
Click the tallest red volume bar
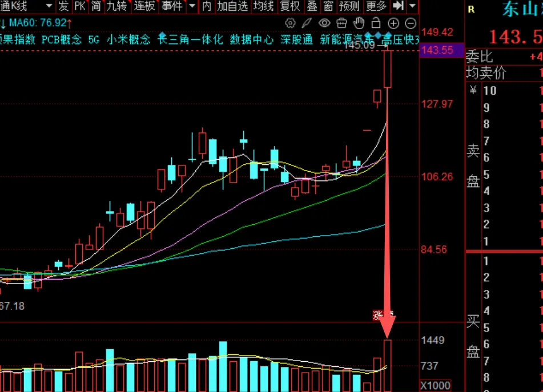pos(388,366)
